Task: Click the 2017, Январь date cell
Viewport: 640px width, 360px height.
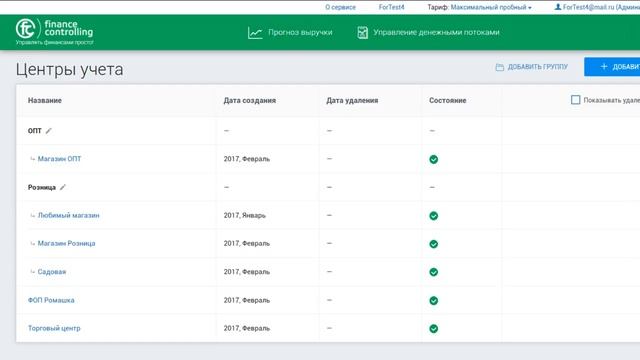Action: point(244,215)
